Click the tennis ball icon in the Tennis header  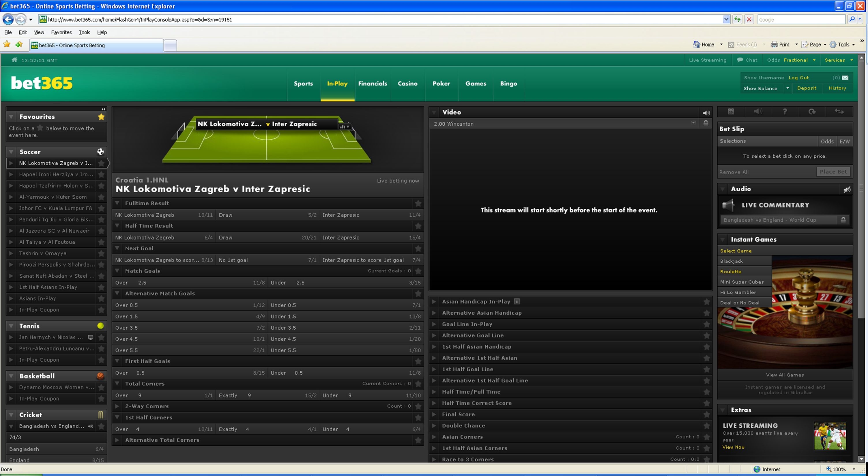[100, 326]
